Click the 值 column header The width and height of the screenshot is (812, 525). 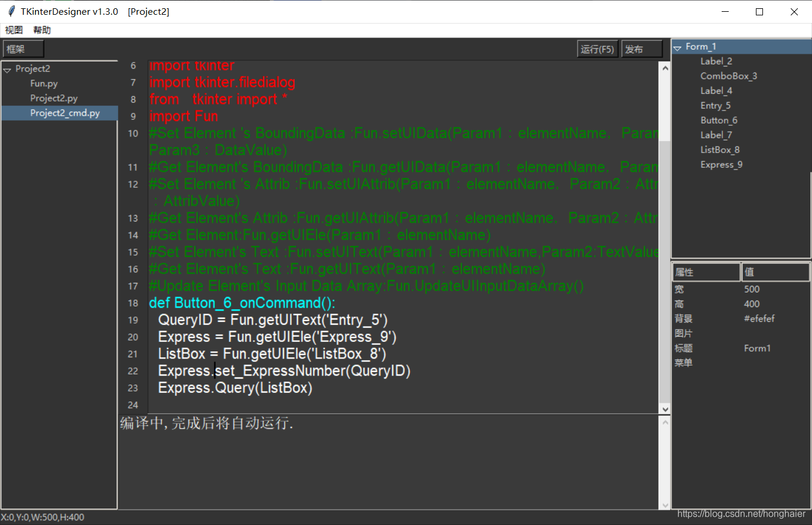775,272
